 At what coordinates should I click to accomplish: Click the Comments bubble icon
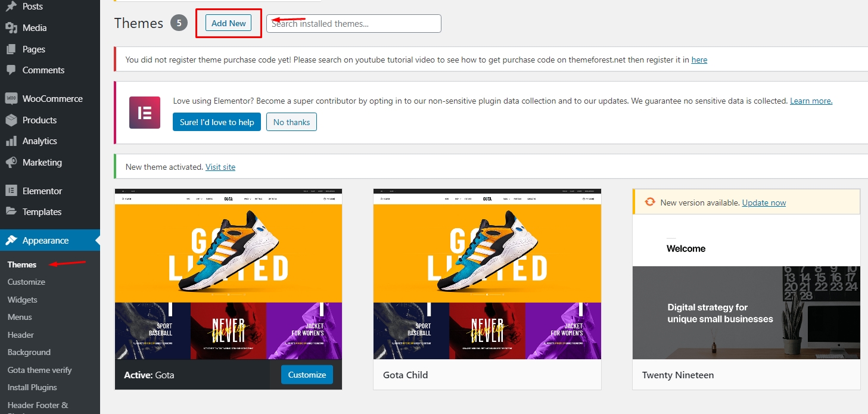pos(11,70)
